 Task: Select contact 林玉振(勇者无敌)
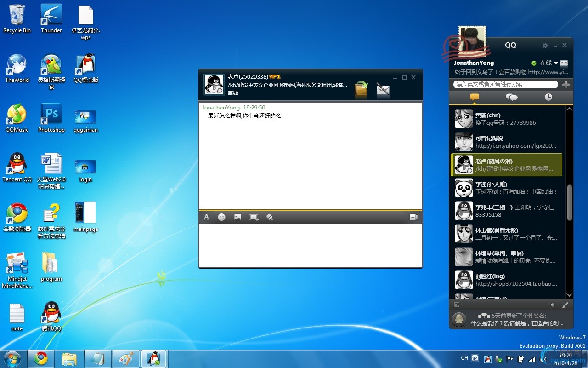click(x=506, y=234)
